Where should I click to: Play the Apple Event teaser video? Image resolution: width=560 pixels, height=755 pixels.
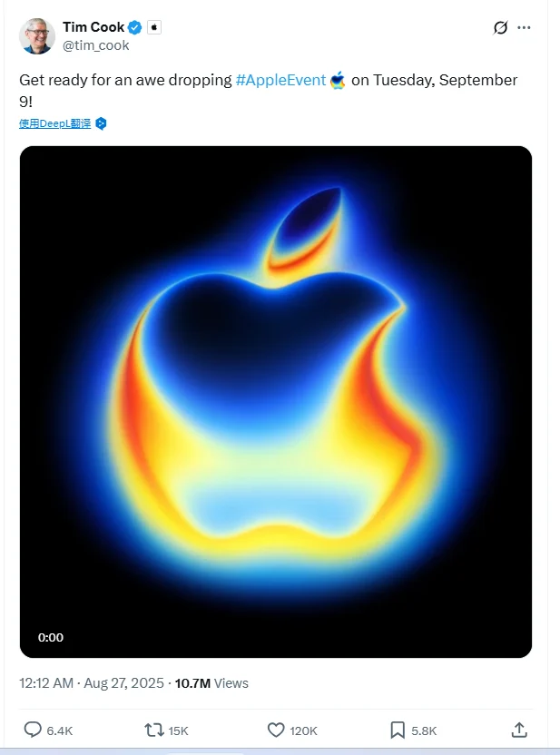coord(276,402)
